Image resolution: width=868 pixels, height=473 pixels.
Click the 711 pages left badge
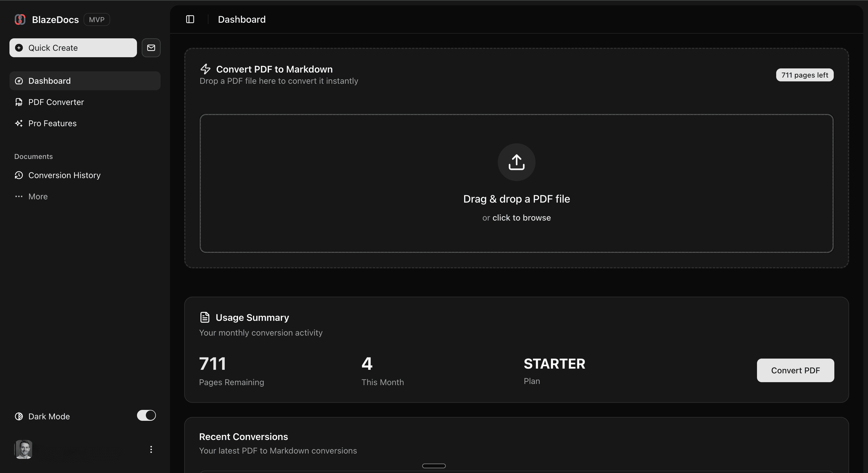tap(804, 75)
